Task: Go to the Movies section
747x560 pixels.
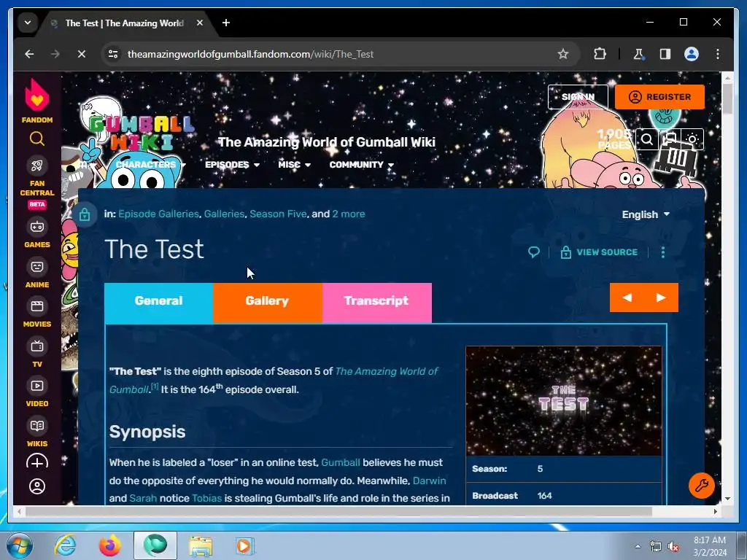Action: click(36, 313)
